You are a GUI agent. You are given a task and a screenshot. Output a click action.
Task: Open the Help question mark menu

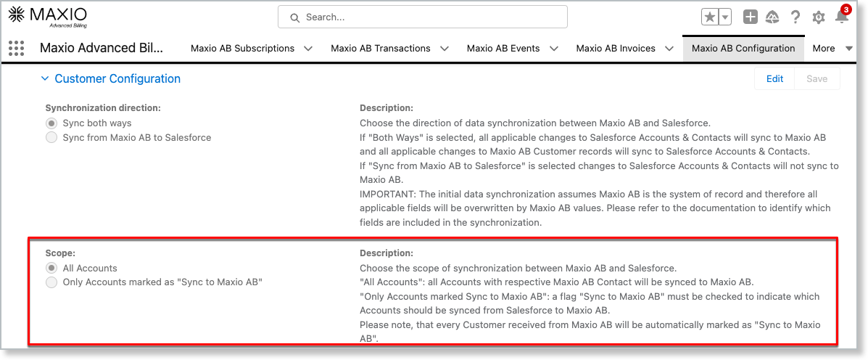(795, 17)
